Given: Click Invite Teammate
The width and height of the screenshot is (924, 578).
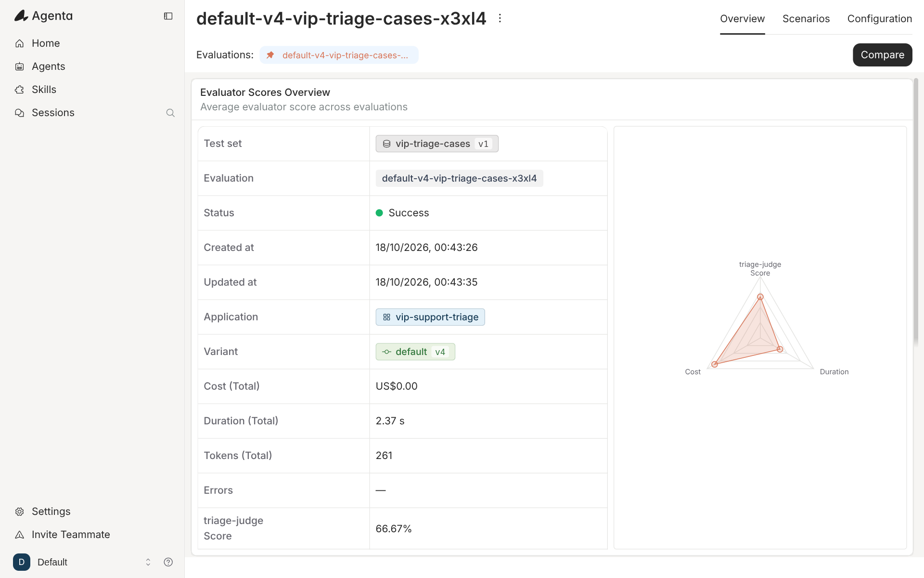Looking at the screenshot, I should (x=71, y=535).
